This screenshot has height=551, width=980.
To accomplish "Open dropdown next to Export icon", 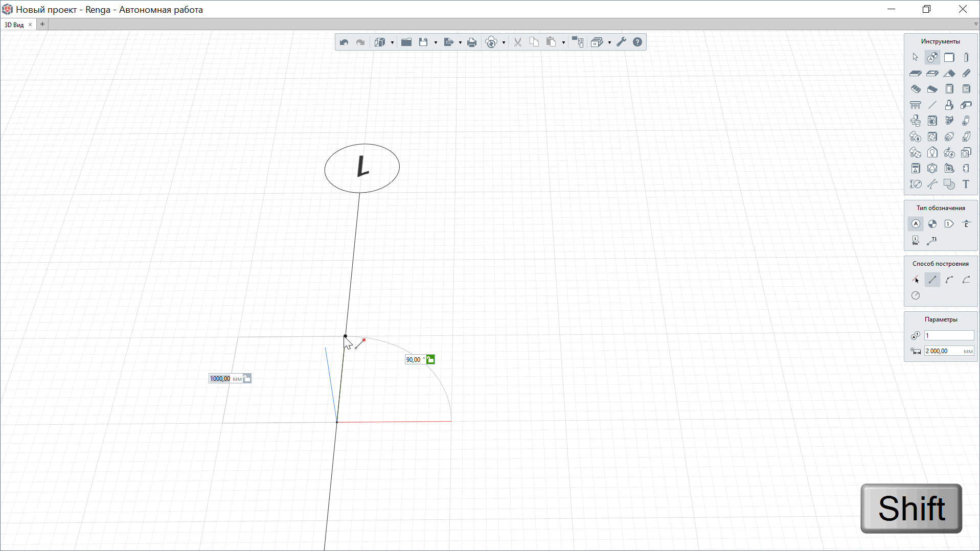I will (460, 42).
